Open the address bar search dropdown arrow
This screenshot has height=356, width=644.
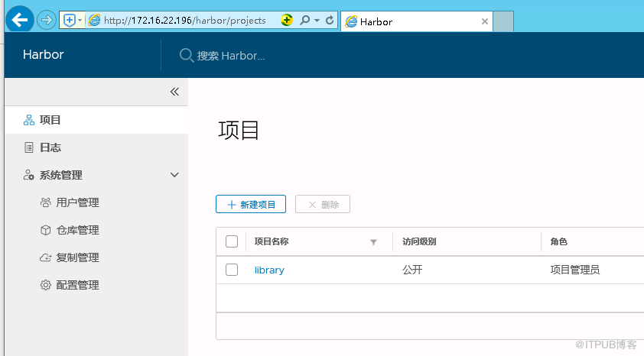[317, 20]
